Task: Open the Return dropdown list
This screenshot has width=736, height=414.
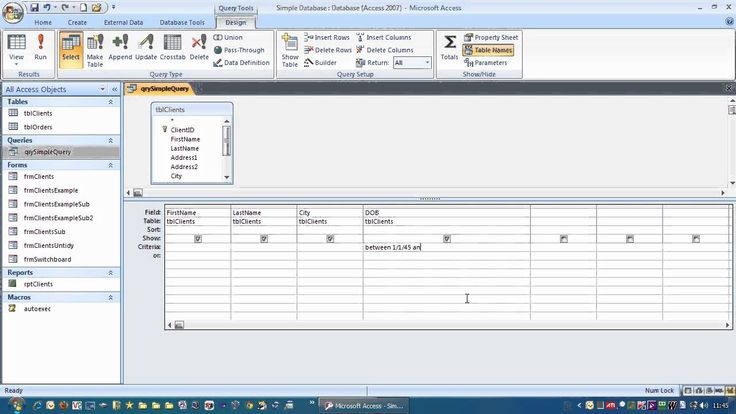Action: click(x=427, y=62)
